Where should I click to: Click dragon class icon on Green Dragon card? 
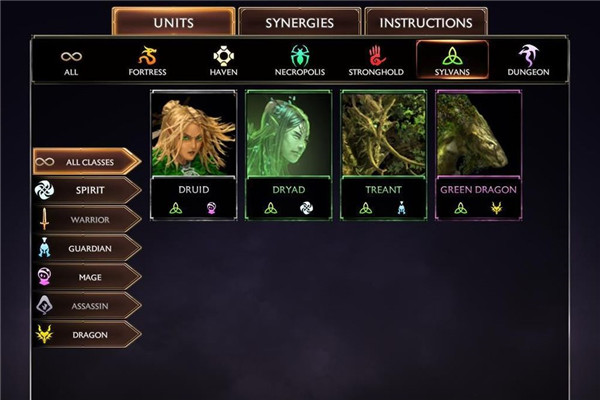click(496, 208)
